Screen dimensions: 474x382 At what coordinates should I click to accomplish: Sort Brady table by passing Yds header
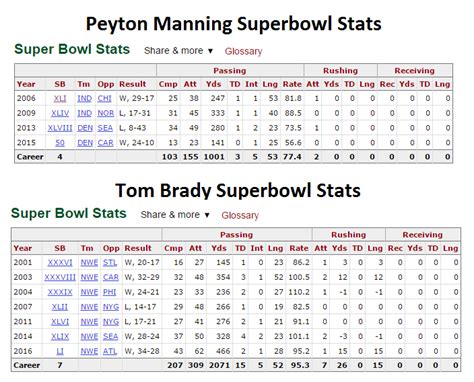[219, 248]
